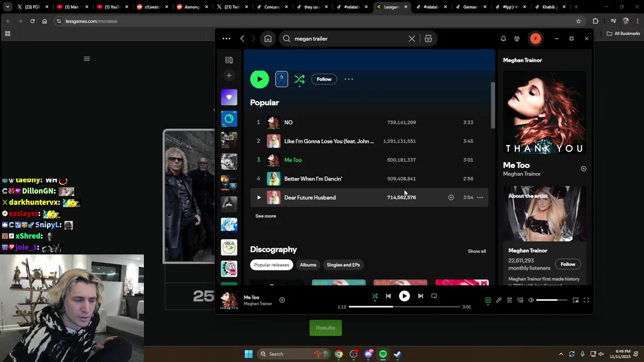This screenshot has width=644, height=362.
Task: Open more options for Dear Future Husband
Action: click(x=480, y=198)
